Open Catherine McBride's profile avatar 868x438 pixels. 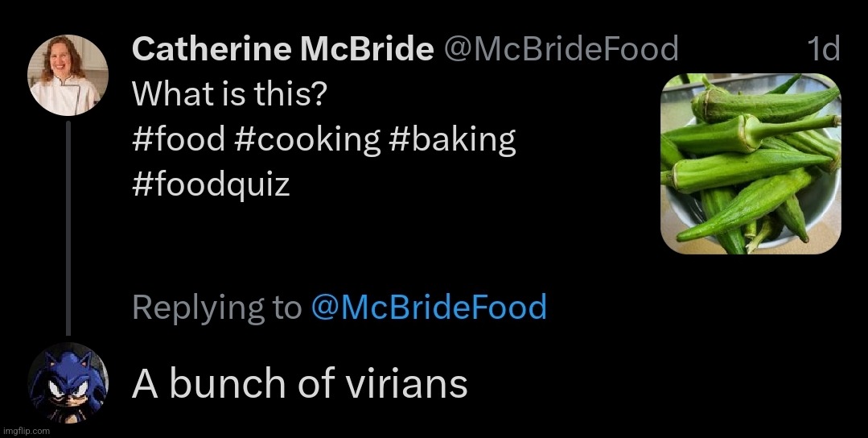[68, 76]
